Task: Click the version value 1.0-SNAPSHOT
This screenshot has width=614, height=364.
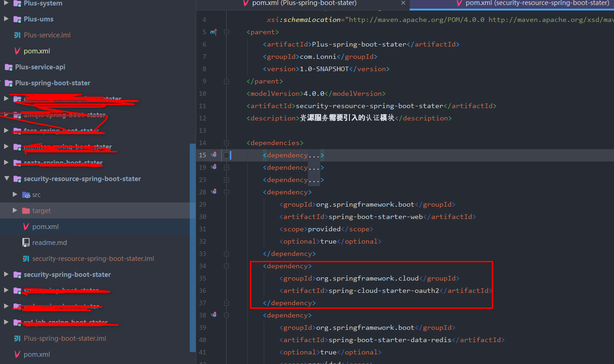Action: tap(324, 69)
